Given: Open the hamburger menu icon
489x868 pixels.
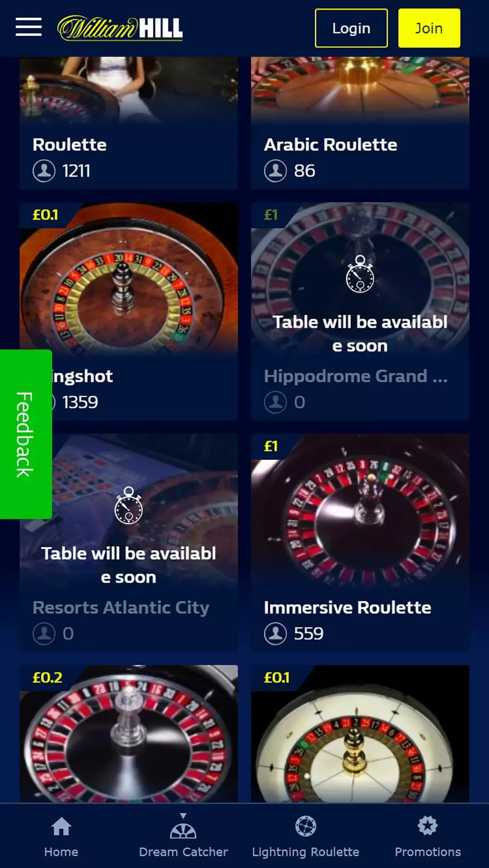Looking at the screenshot, I should [x=29, y=27].
